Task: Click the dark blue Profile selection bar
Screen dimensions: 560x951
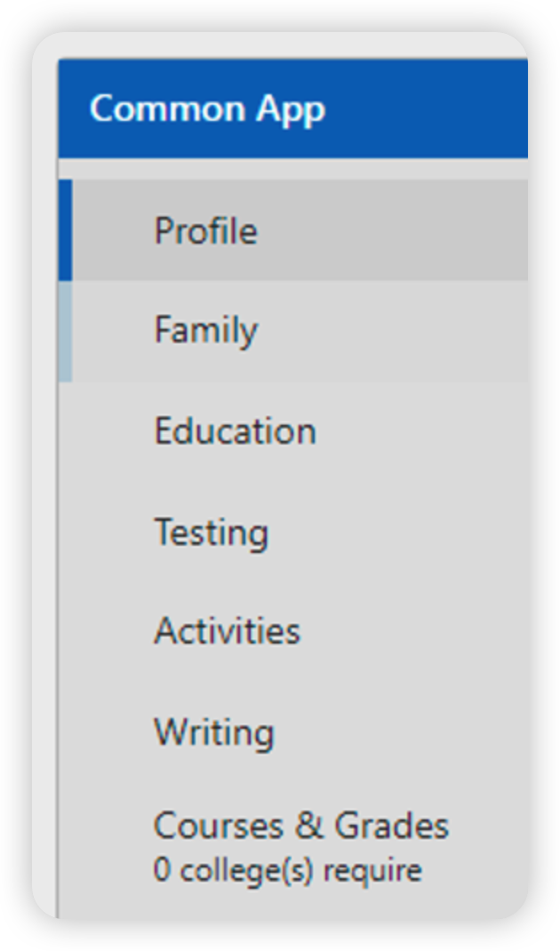Action: (65, 230)
